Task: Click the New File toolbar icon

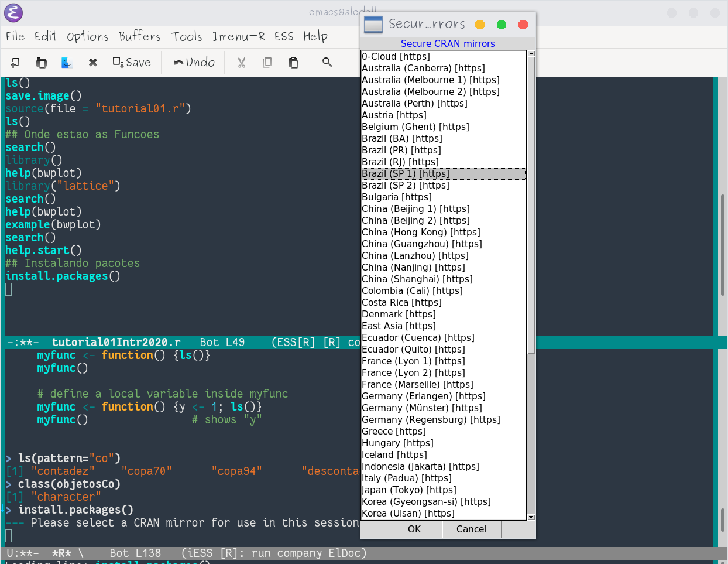Action: (x=15, y=62)
